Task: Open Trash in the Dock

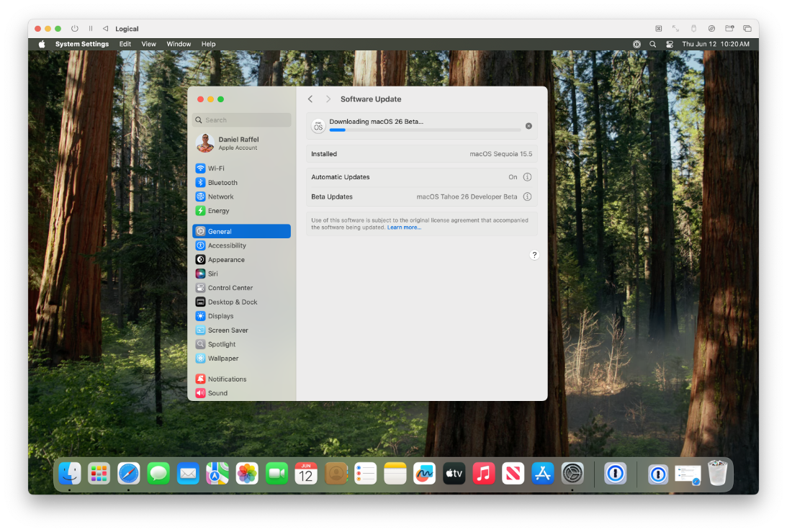Action: pos(718,473)
